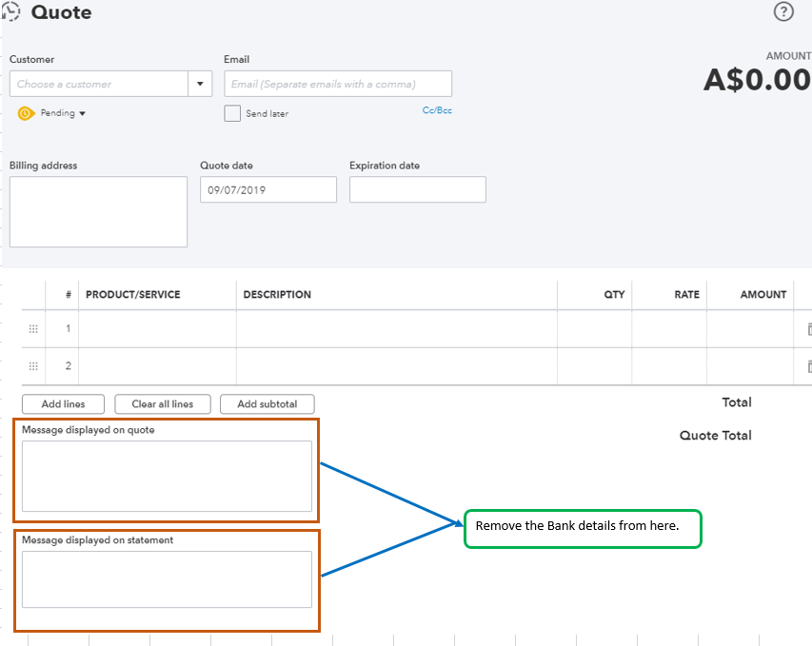
Task: Delete line 2 using trash icon
Action: pyautogui.click(x=809, y=366)
